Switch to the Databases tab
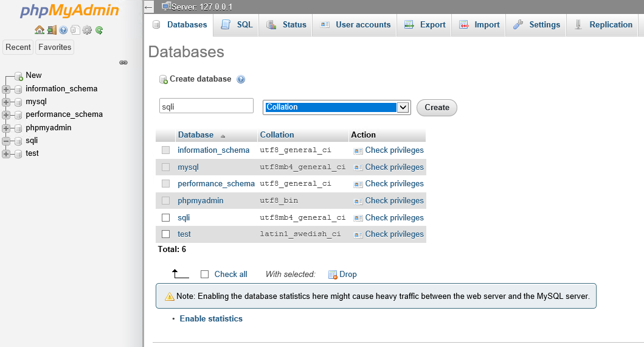 tap(179, 25)
